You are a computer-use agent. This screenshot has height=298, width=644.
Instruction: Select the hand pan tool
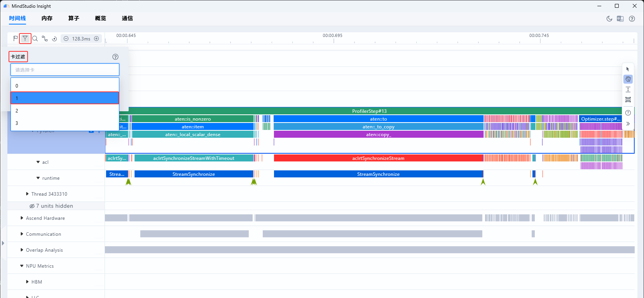628,79
